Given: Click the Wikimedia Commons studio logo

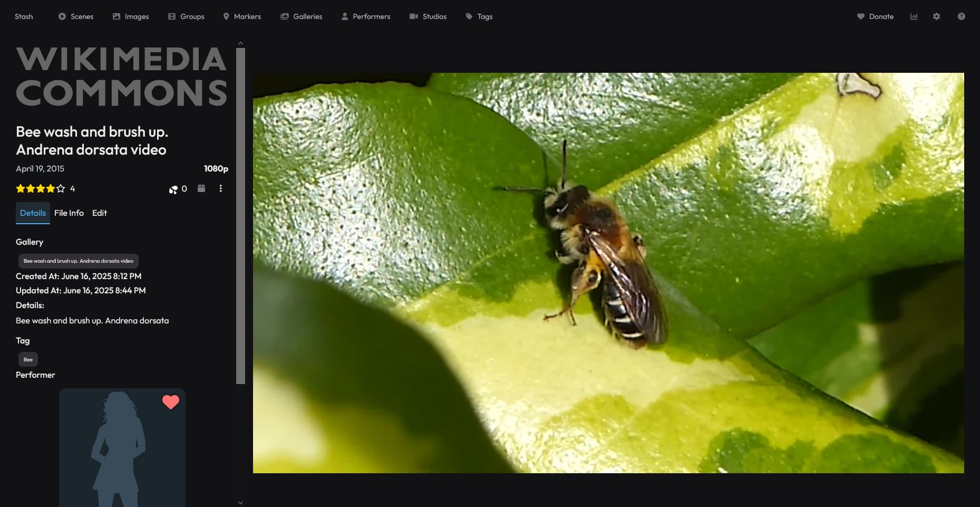Looking at the screenshot, I should tap(122, 76).
